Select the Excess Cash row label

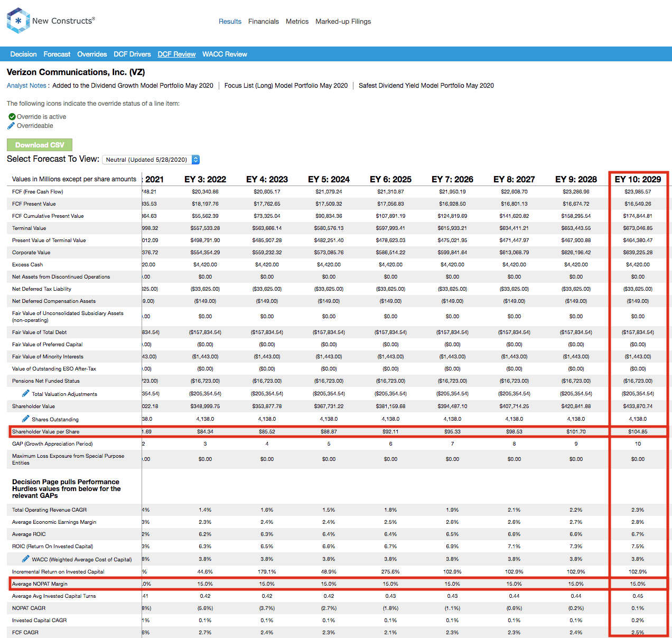click(27, 265)
